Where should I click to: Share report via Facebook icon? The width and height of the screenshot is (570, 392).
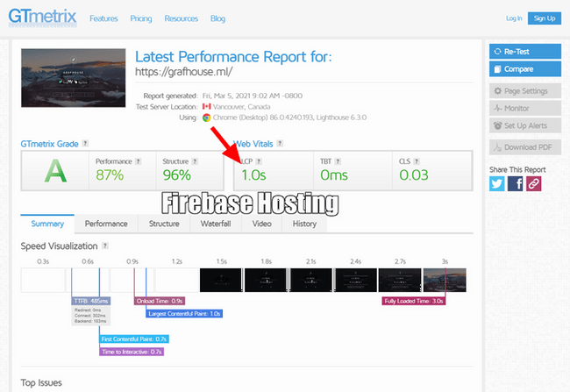(x=515, y=183)
